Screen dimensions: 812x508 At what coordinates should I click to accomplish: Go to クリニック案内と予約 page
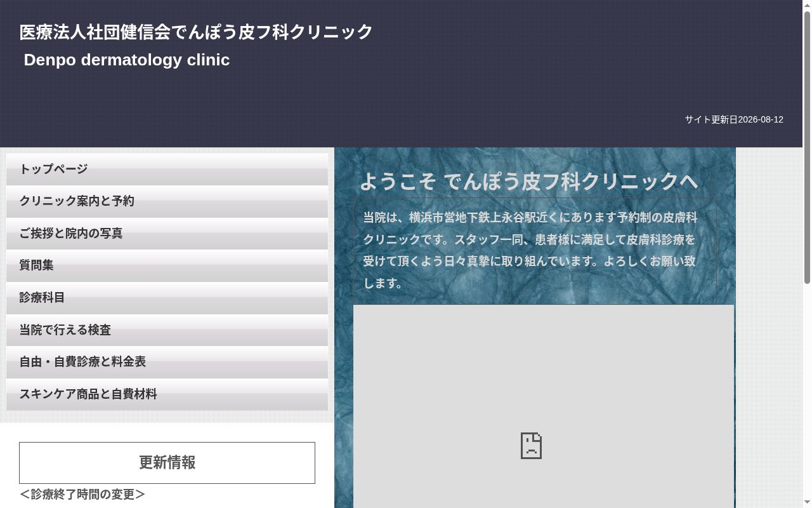[167, 201]
